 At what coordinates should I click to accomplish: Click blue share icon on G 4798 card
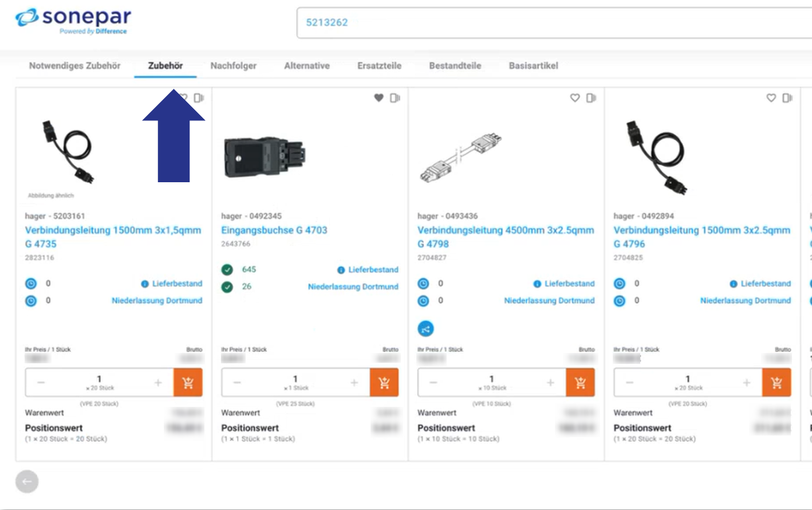425,329
